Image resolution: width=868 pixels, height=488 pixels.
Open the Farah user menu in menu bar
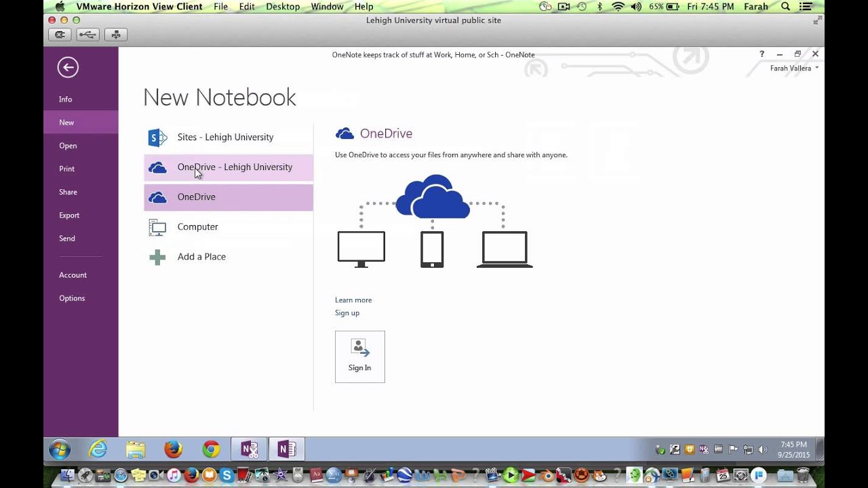756,7
